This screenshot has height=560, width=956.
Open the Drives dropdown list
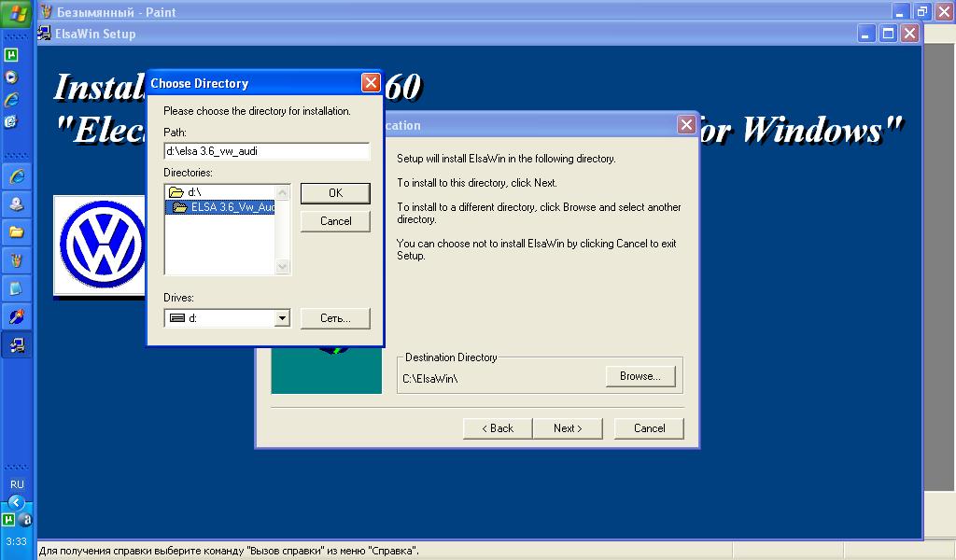point(282,318)
